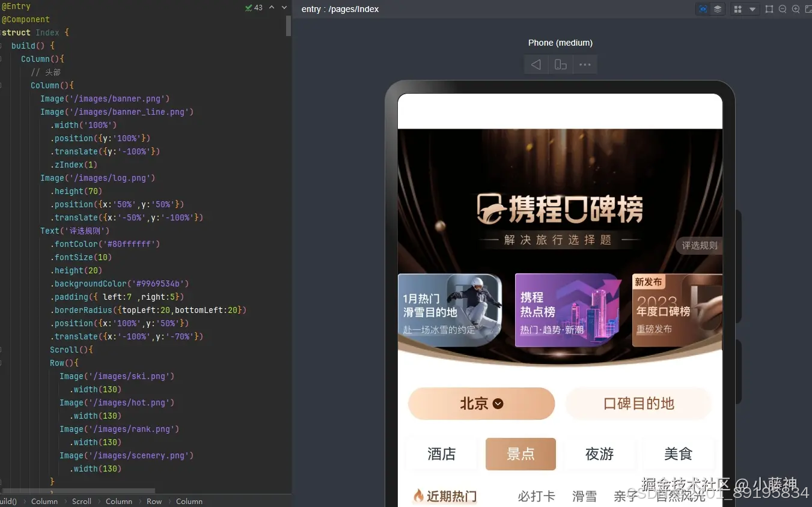
Task: Click the 携程口碑榜 logo in preview
Action: point(560,210)
